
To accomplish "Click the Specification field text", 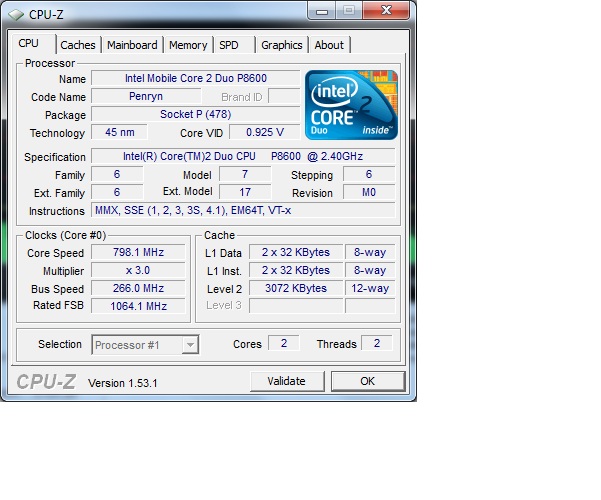I will click(243, 156).
